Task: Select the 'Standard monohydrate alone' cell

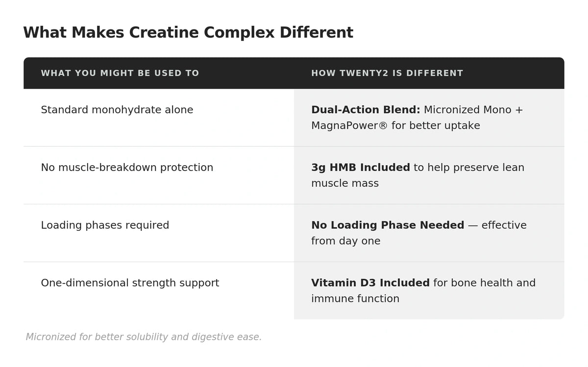Action: tap(117, 110)
